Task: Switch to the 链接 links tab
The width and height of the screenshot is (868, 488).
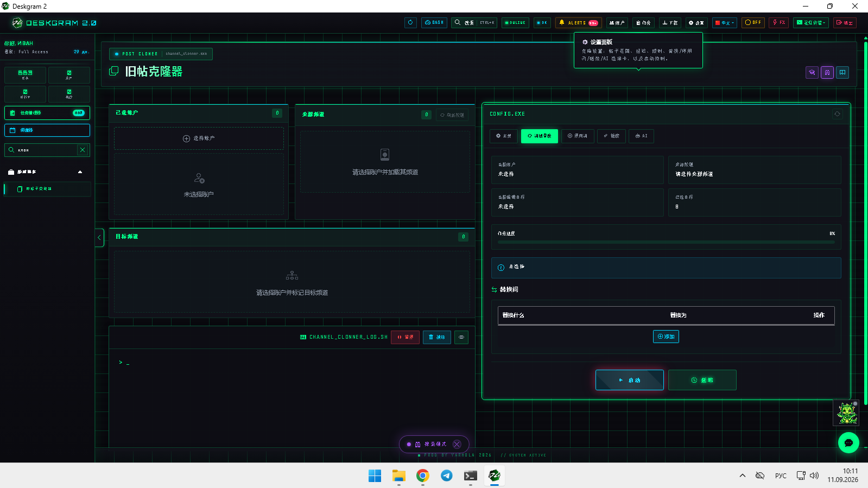Action: 611,136
